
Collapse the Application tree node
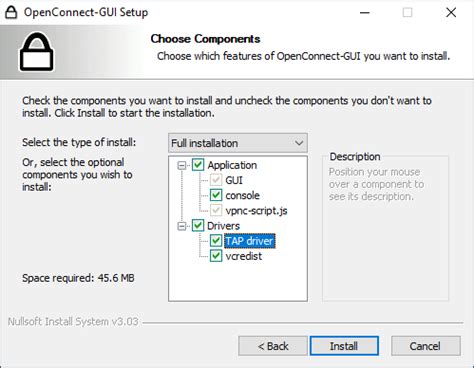click(x=182, y=165)
